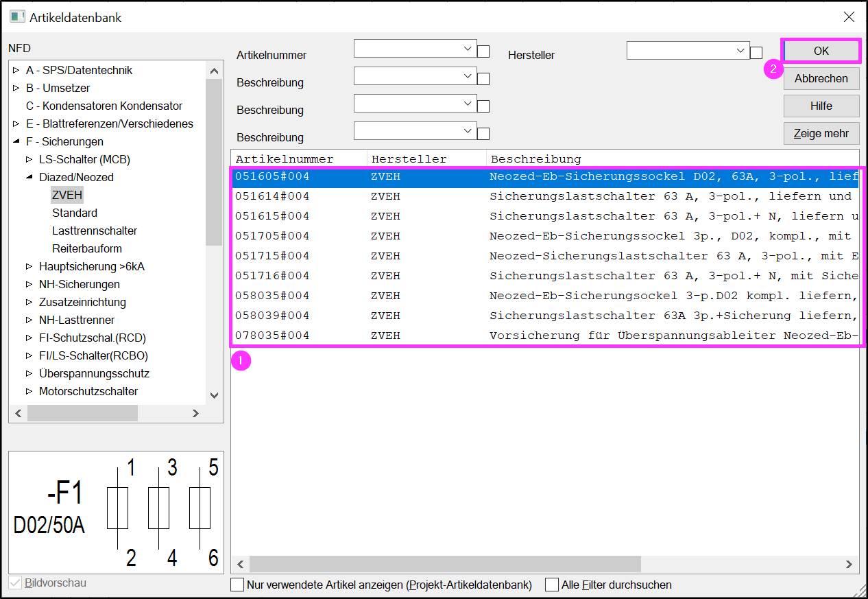Viewport: 868px width, 599px height.
Task: Select Motorschutzschalter in the tree
Action: point(88,391)
